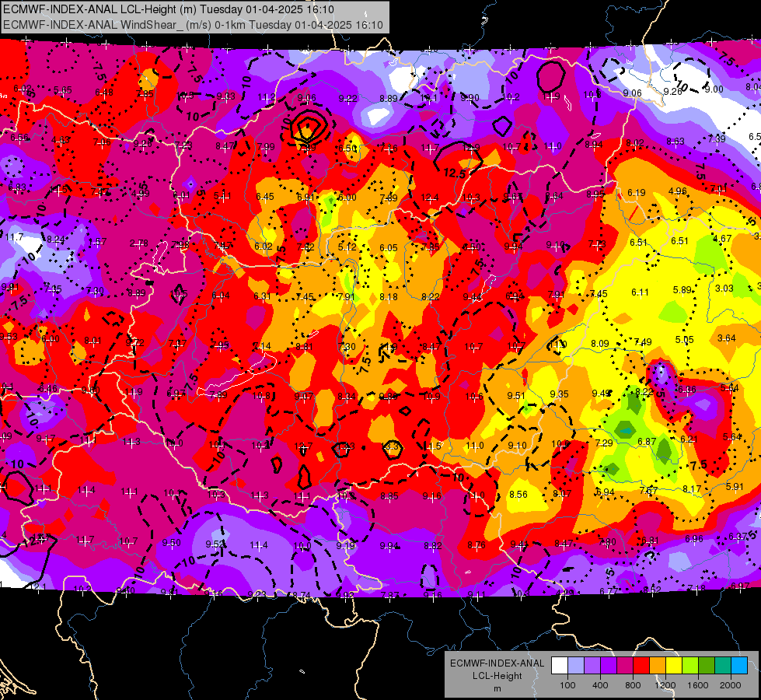The width and height of the screenshot is (761, 700).
Task: Click the 8.17 grid value
Action: [x=692, y=488]
